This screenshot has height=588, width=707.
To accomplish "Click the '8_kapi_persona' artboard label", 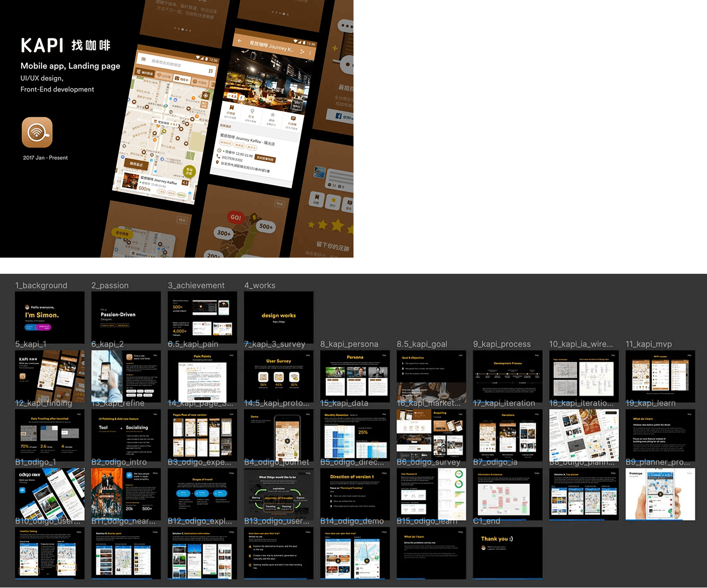I will point(349,344).
